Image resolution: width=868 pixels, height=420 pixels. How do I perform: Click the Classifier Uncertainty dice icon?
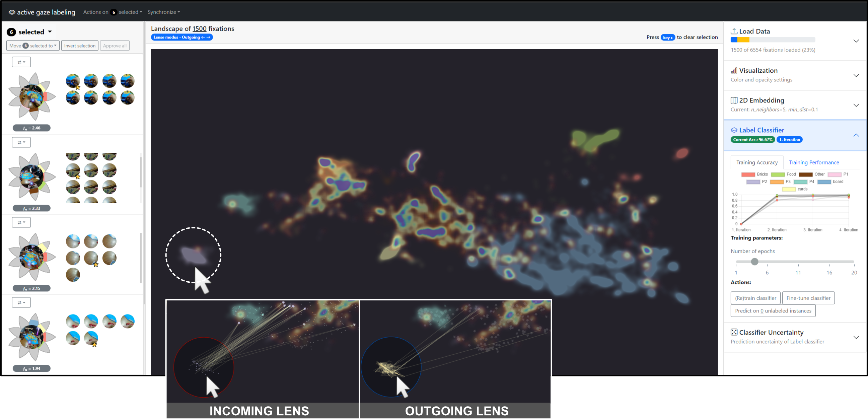pyautogui.click(x=734, y=332)
